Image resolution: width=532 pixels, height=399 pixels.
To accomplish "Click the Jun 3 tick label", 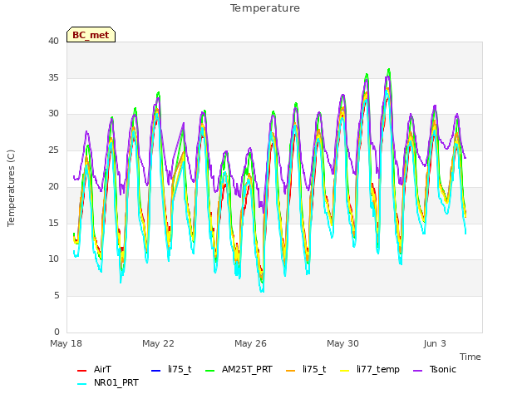I will (435, 343).
